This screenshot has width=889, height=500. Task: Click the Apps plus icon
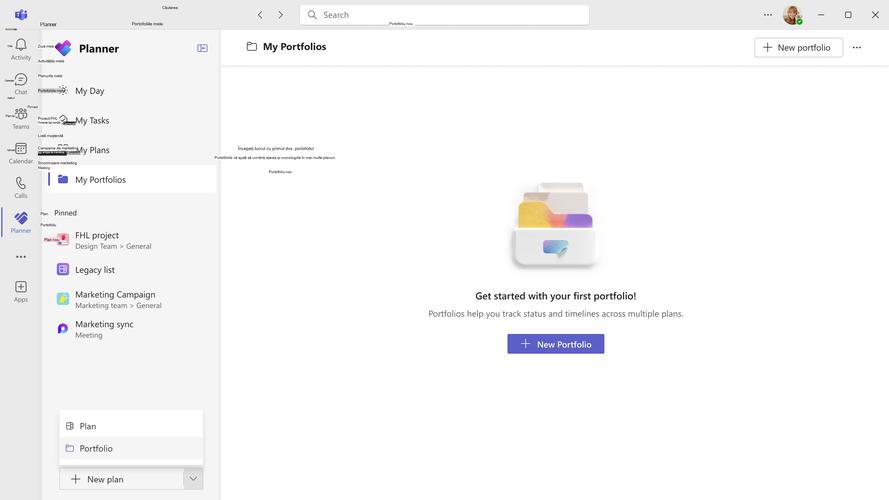click(x=21, y=291)
